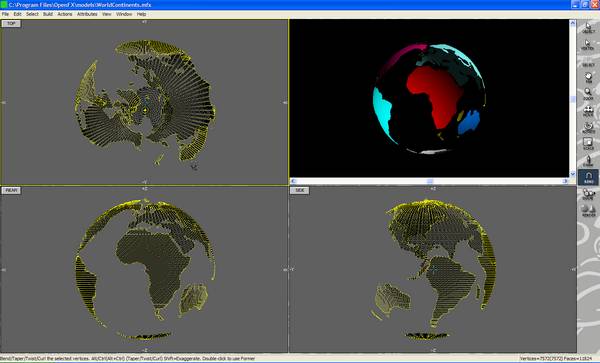Open the Render tool in sidebar
Screen dimensions: 600x363
click(588, 210)
